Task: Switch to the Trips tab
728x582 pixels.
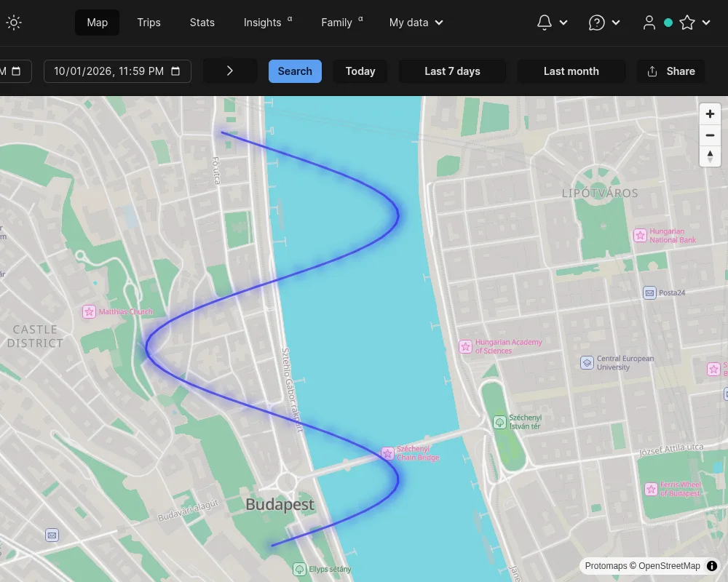Action: pyautogui.click(x=149, y=23)
